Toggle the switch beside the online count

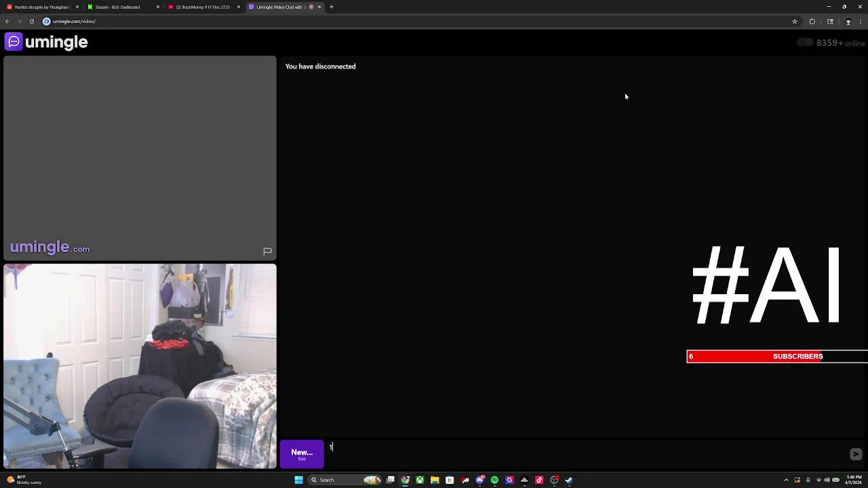pyautogui.click(x=805, y=43)
